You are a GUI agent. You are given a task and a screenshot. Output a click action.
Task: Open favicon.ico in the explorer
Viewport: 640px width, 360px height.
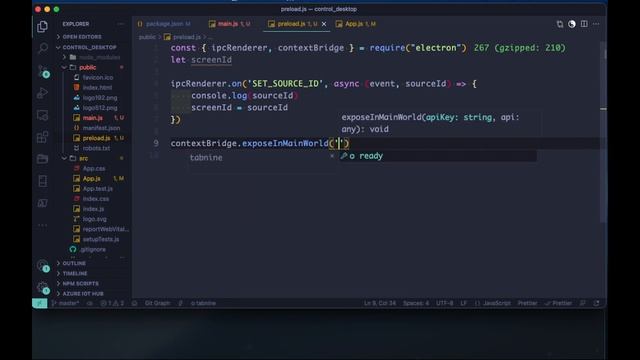point(98,78)
